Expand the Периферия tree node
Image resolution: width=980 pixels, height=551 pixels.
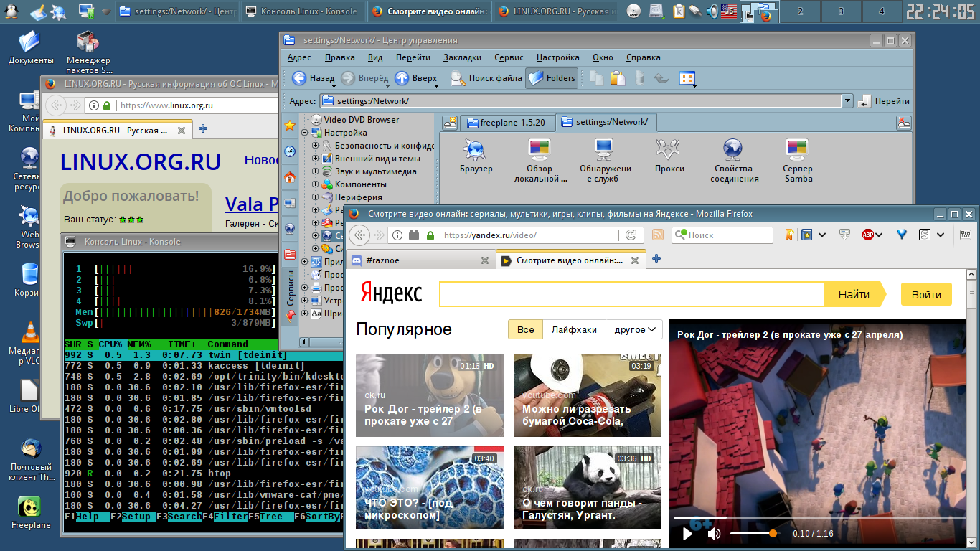[x=315, y=197]
